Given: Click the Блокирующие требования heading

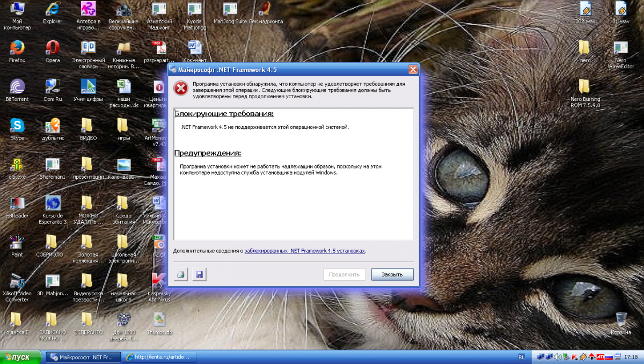Looking at the screenshot, I should pyautogui.click(x=224, y=114).
